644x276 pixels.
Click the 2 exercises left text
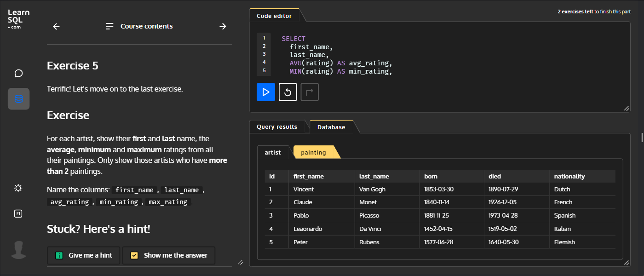pos(575,11)
